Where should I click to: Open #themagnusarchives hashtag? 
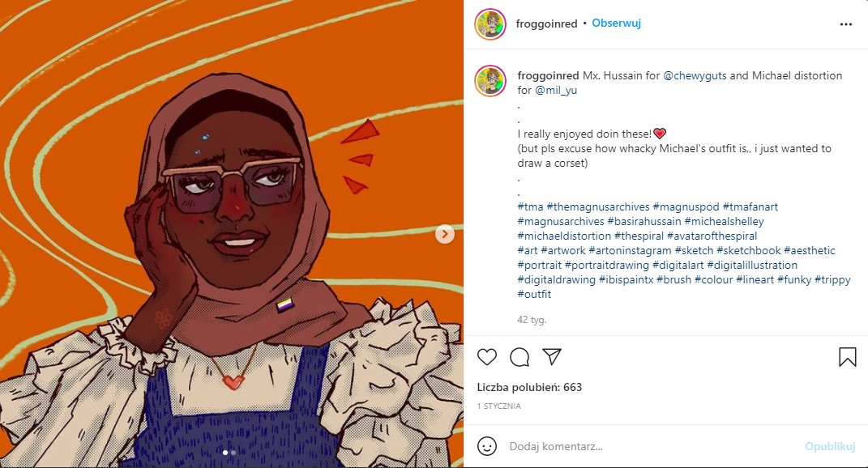click(x=598, y=207)
